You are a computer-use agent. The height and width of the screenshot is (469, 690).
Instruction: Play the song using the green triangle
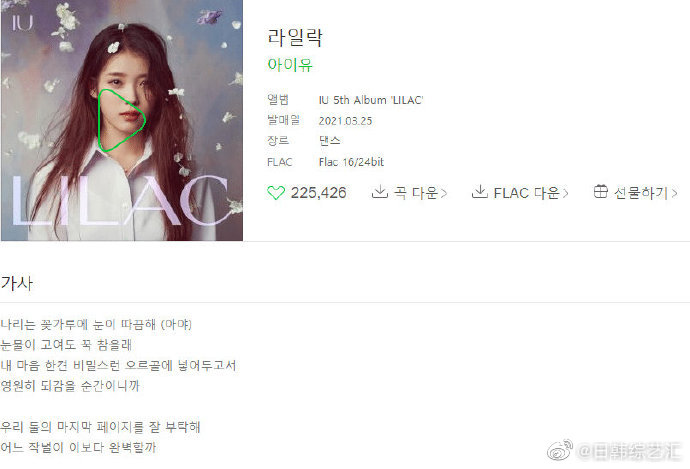(x=121, y=121)
